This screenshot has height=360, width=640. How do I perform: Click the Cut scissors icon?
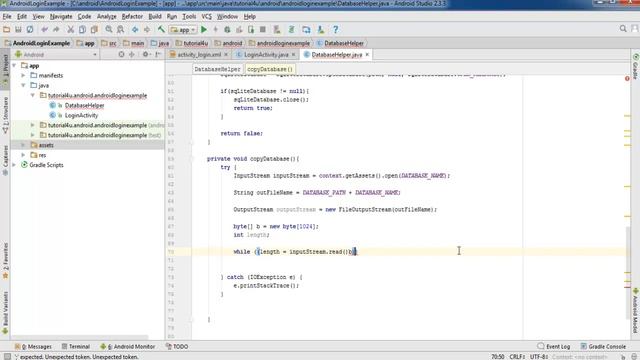71,29
